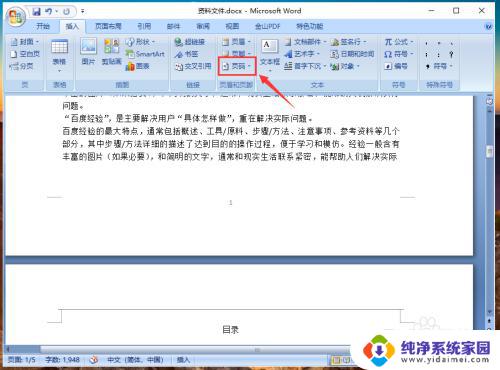Click the 编号 (Number) button
The width and height of the screenshot is (500, 370).
point(396,66)
